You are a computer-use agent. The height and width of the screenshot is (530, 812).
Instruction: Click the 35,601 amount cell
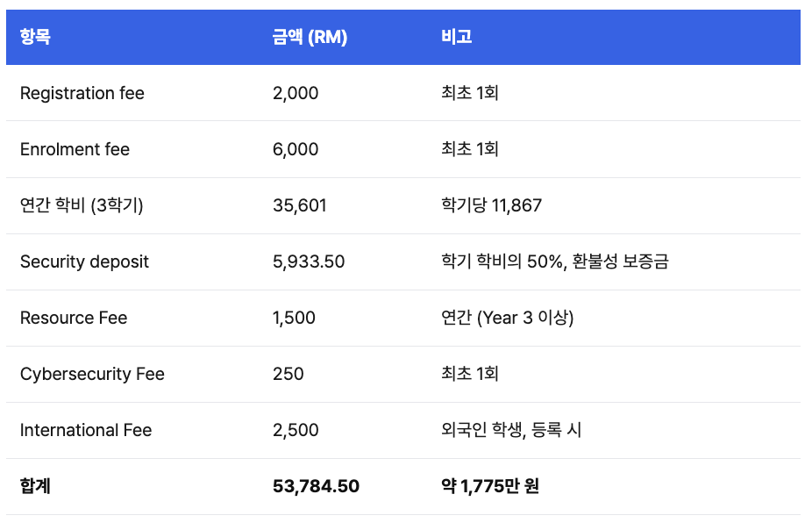pos(300,205)
